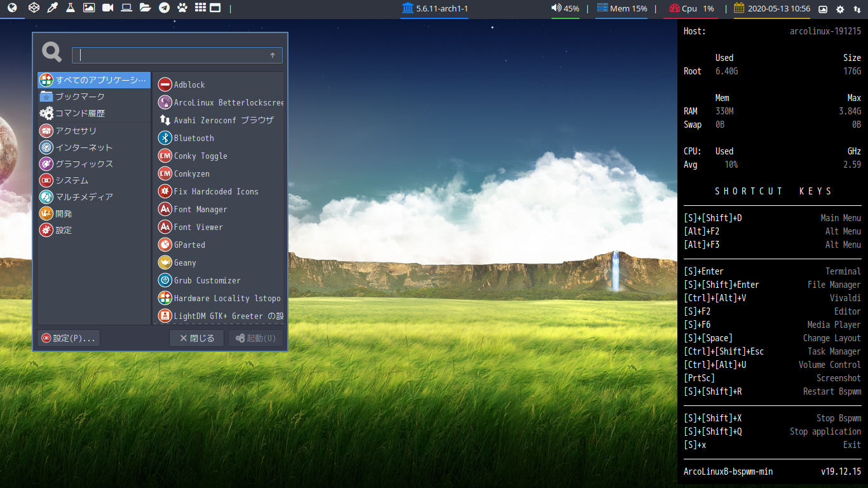Open the file manager via the folder icon
This screenshot has width=868, height=488.
click(144, 8)
